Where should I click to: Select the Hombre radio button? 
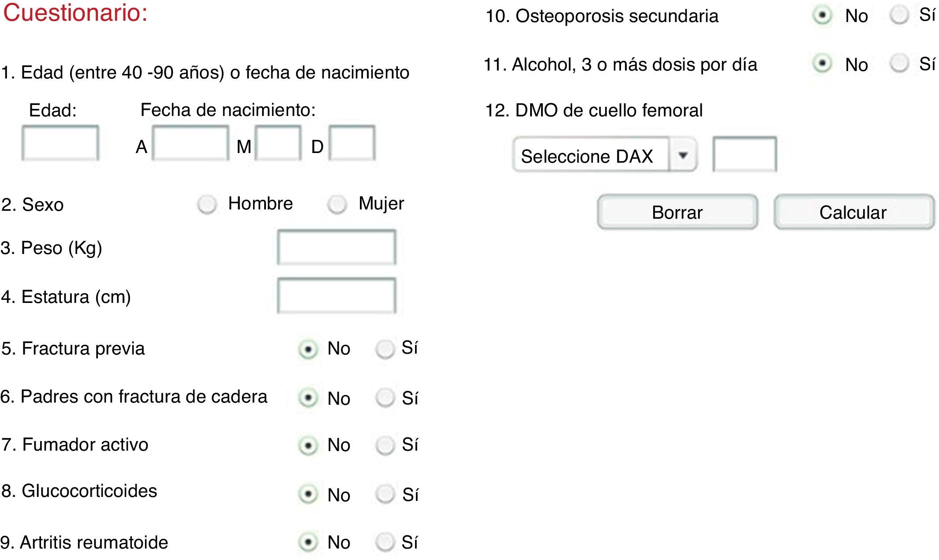tap(207, 205)
